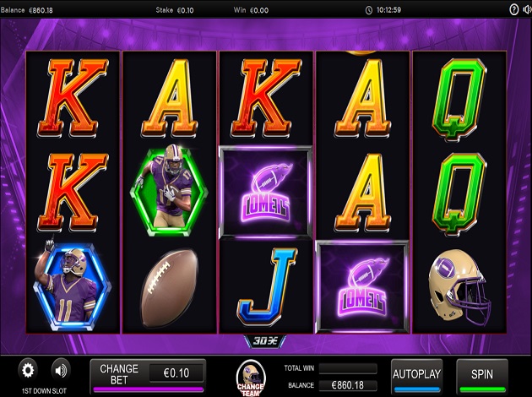Screen dimensions: 532x397
Task: Mute sound using bottom speaker icon
Action: point(61,370)
